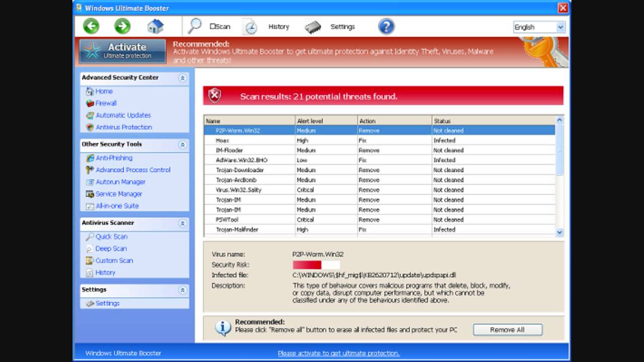Click the Remove All button
644x362 pixels.
[508, 330]
